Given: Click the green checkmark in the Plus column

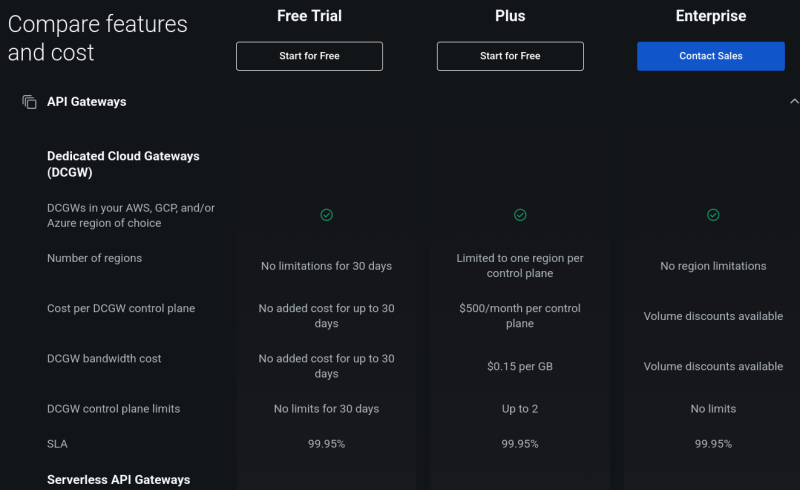Looking at the screenshot, I should (520, 215).
